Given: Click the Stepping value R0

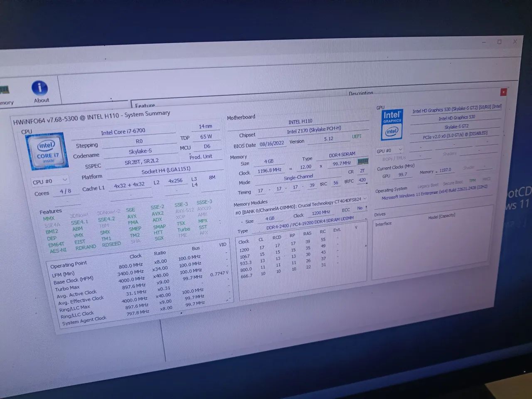Looking at the screenshot, I should click(139, 141).
